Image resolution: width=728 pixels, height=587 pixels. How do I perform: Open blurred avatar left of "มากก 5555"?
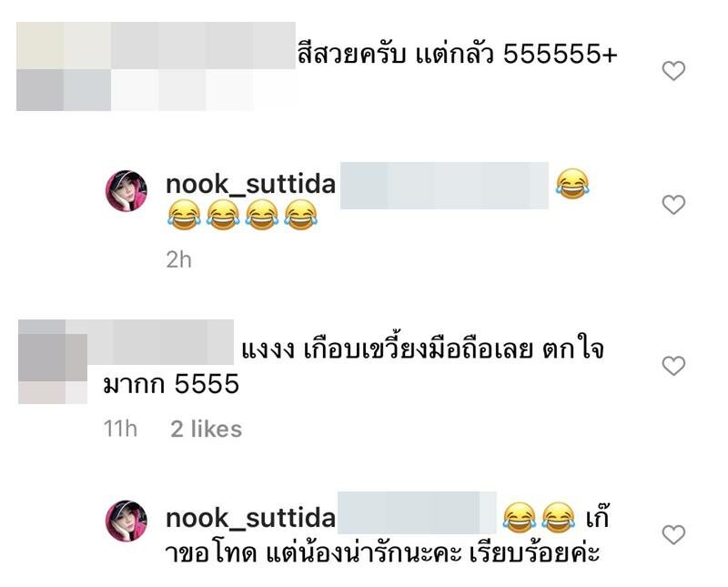tap(53, 369)
